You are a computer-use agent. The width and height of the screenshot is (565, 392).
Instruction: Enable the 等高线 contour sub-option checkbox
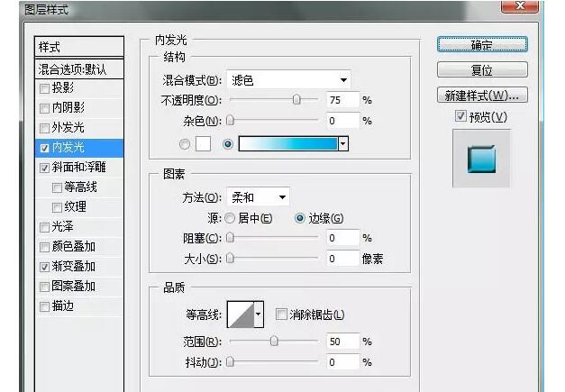[57, 187]
